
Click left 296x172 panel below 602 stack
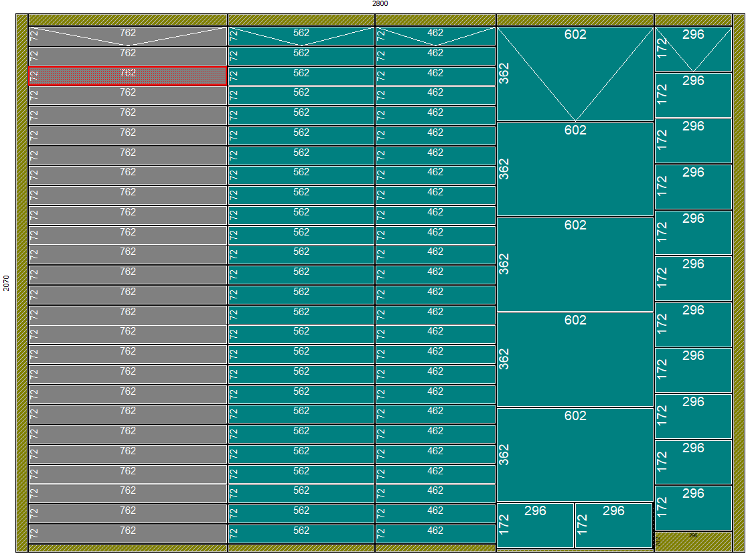point(535,525)
